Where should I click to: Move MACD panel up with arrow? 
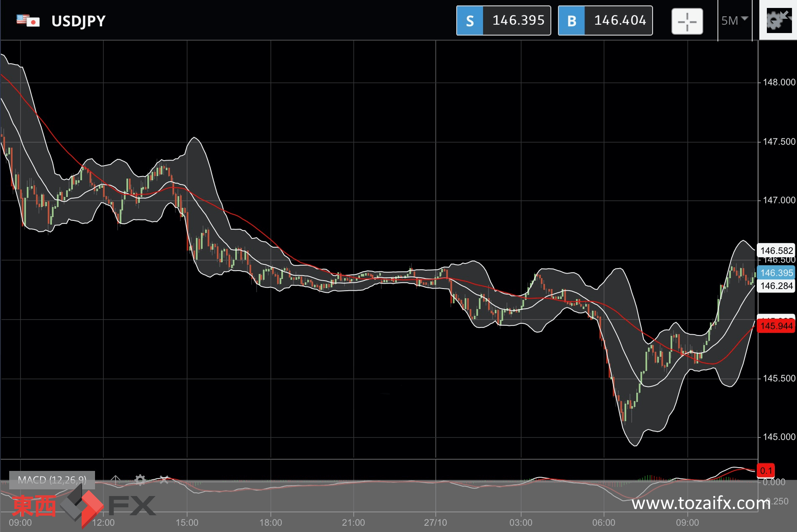(116, 479)
